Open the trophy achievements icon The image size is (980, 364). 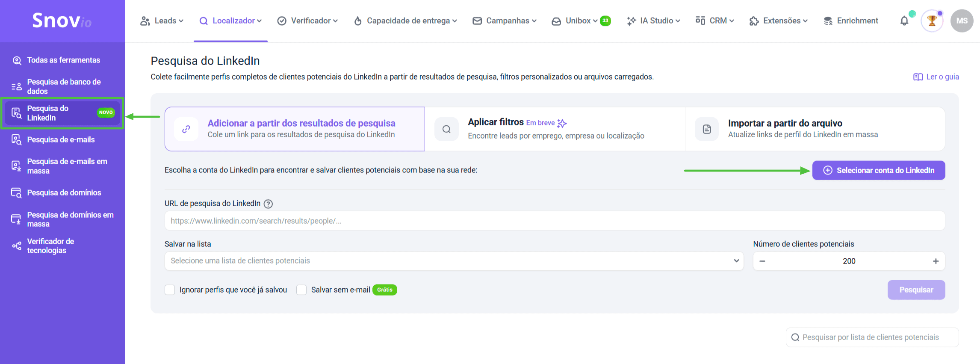pos(932,21)
